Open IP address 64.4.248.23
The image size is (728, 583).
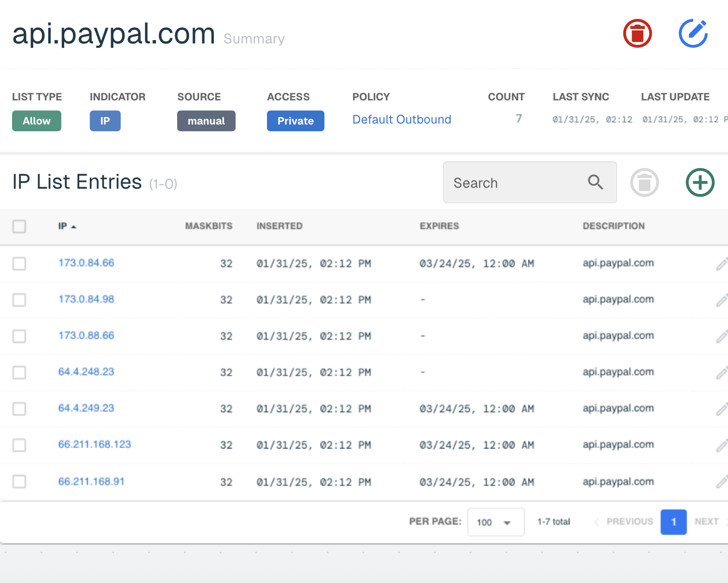coord(86,371)
